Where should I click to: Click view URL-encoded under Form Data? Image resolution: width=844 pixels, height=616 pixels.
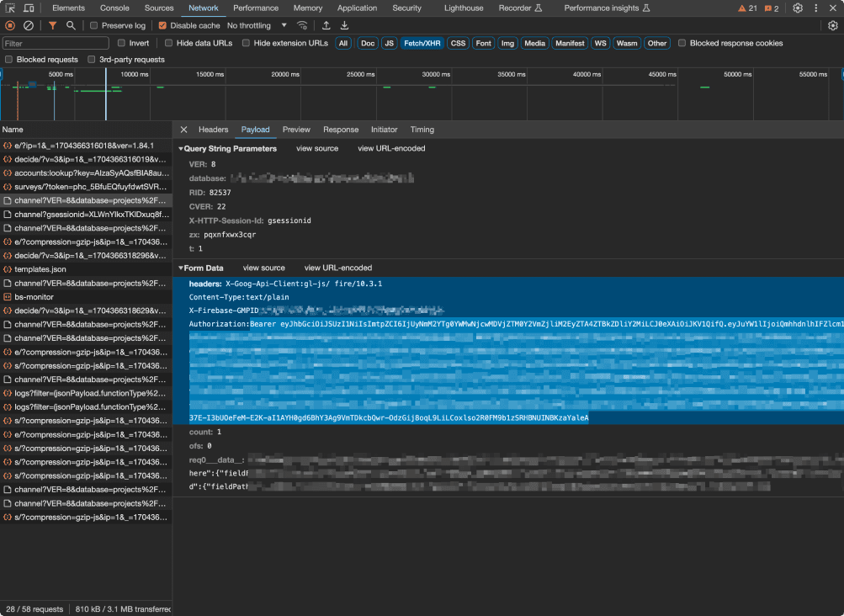pos(337,268)
